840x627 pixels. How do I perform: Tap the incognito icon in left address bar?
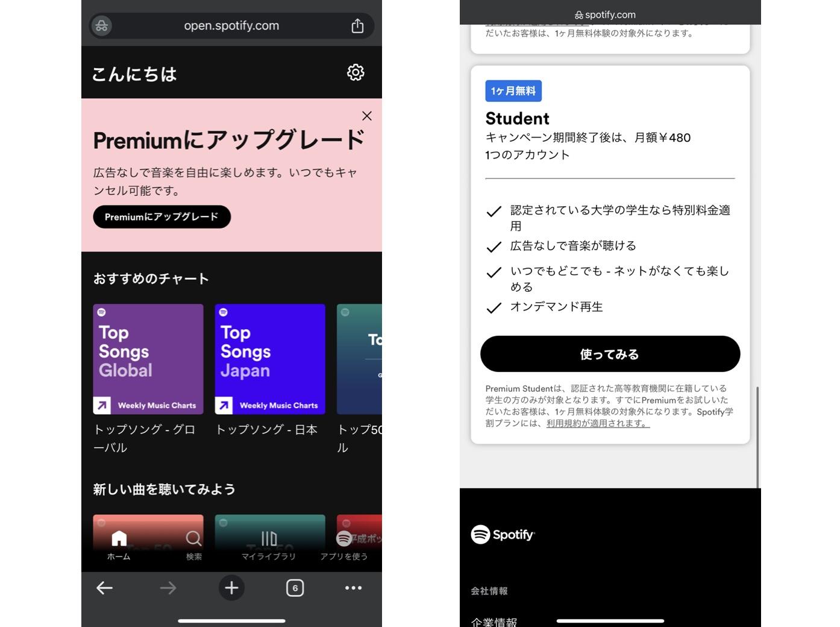102,26
